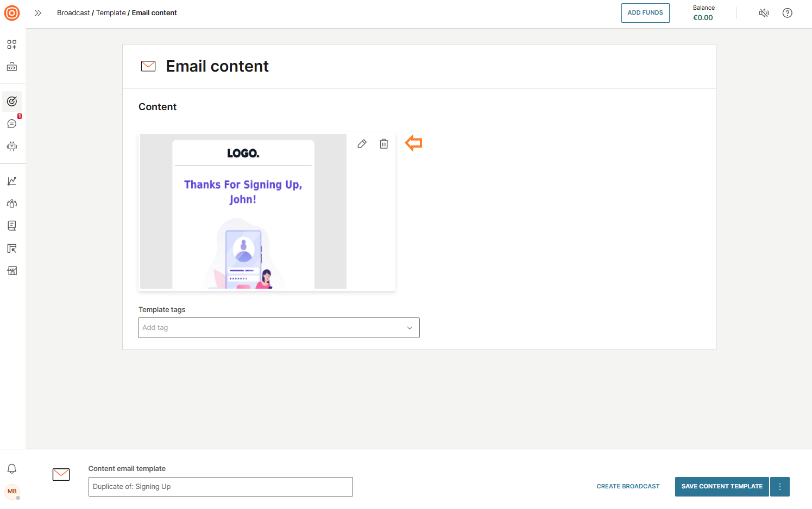Open the analytics chart icon in sidebar
The height and width of the screenshot is (509, 812).
[12, 181]
